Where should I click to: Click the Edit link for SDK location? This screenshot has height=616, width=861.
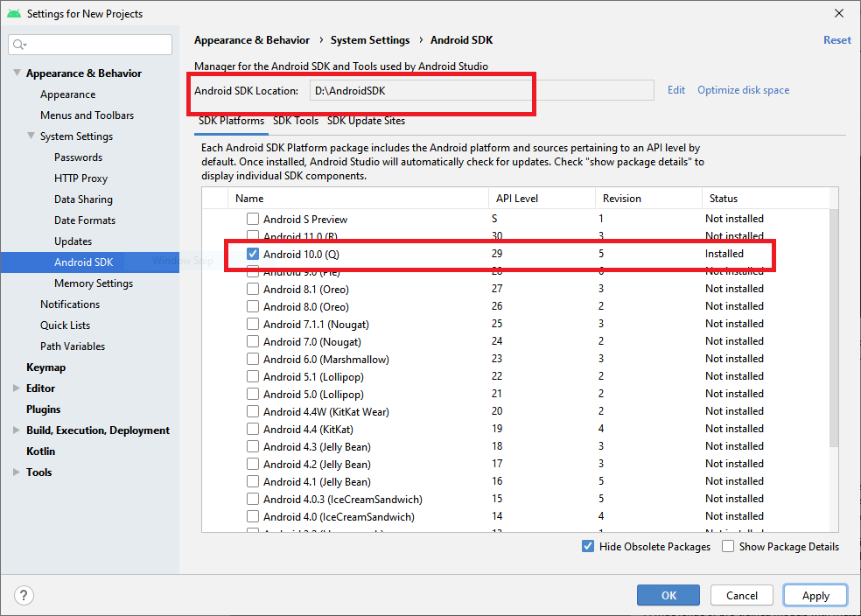click(x=676, y=90)
